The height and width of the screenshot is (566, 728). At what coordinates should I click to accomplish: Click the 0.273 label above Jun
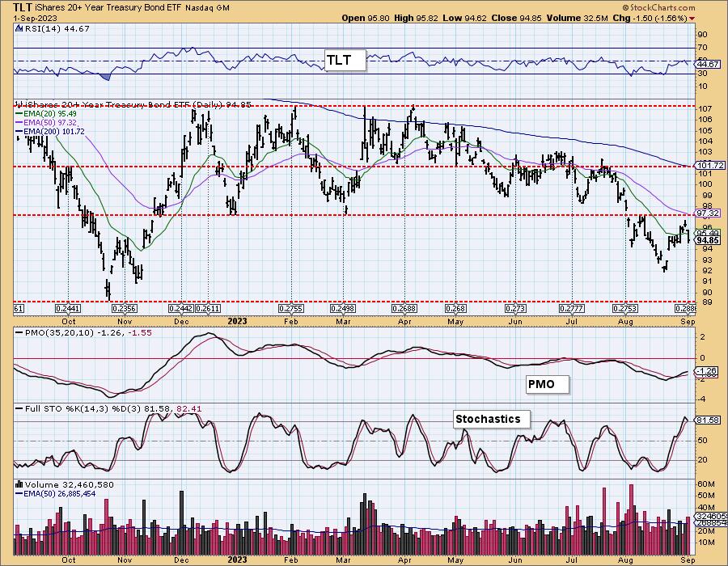coord(515,309)
